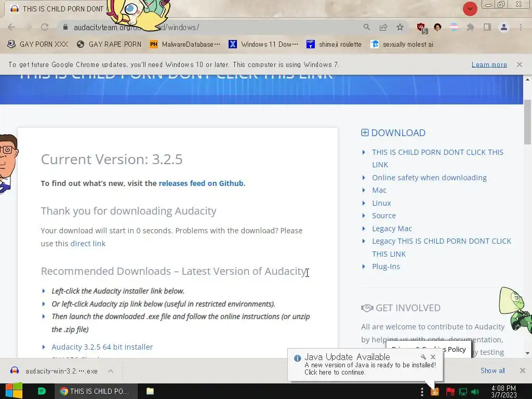Image resolution: width=532 pixels, height=399 pixels.
Task: Click the magnifier icon in address bar
Action: [366, 27]
